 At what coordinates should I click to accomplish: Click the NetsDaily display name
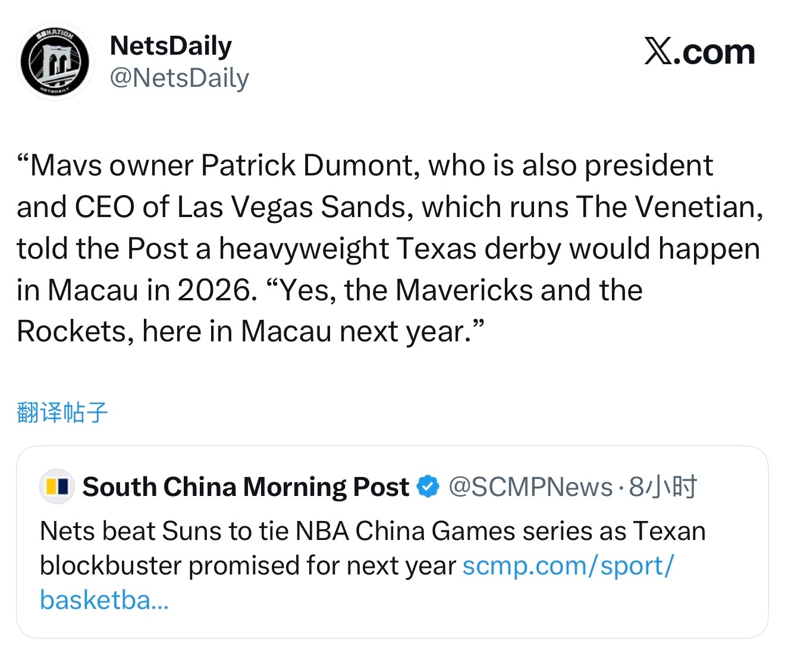point(171,46)
